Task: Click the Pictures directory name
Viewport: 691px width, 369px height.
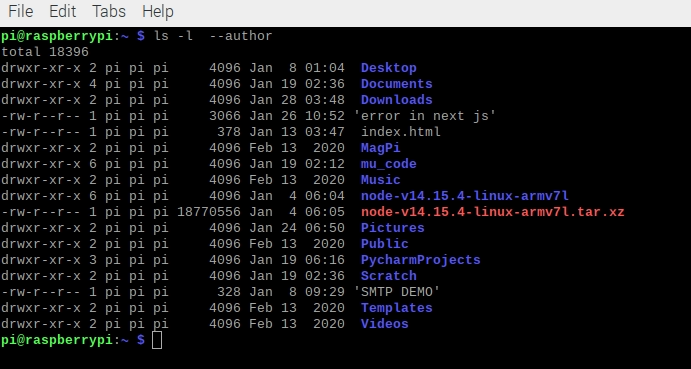Action: coord(393,228)
